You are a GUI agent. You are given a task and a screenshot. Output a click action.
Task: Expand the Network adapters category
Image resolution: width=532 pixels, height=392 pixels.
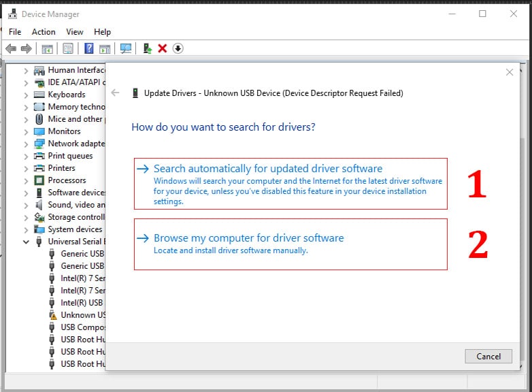click(26, 144)
